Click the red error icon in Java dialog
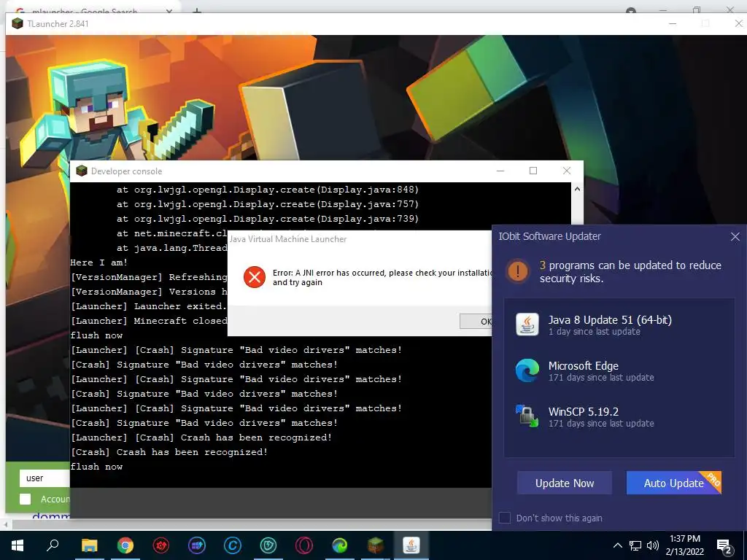This screenshot has height=560, width=747. pyautogui.click(x=255, y=277)
